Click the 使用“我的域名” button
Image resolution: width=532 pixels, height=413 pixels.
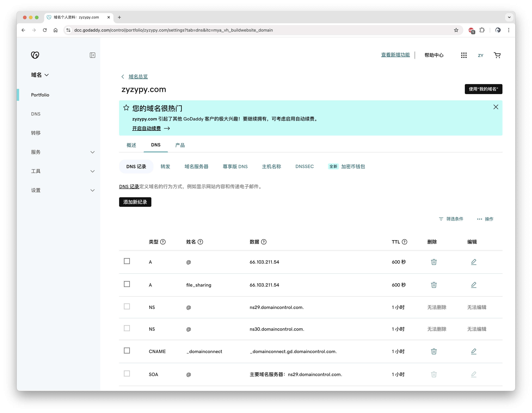(x=483, y=89)
